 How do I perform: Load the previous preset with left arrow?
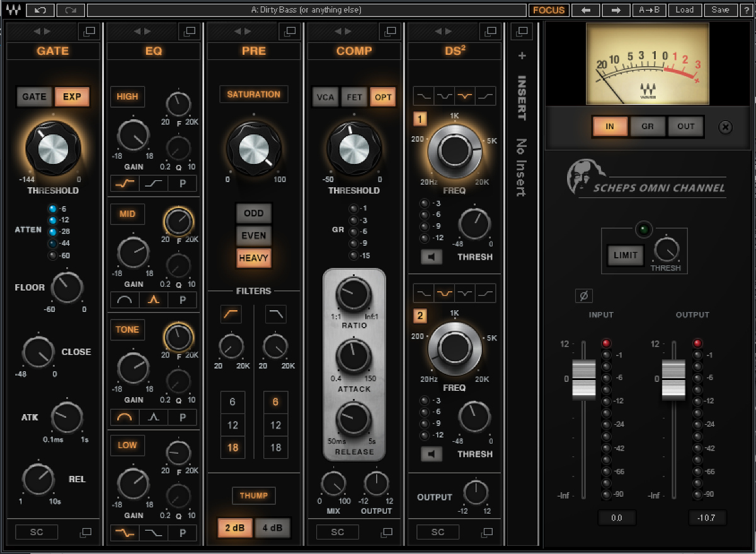(x=586, y=10)
